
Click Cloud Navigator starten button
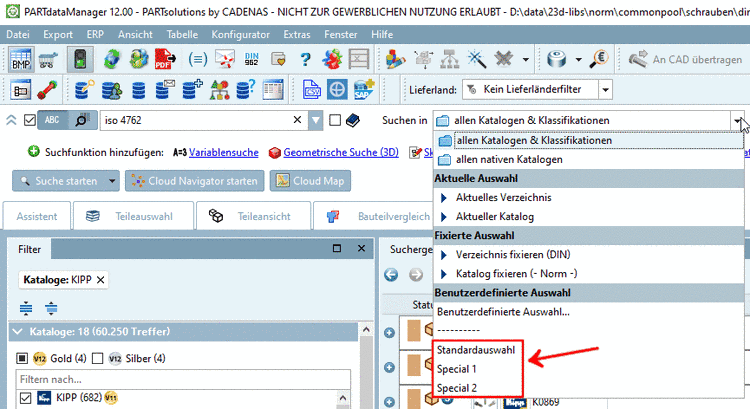pos(194,181)
